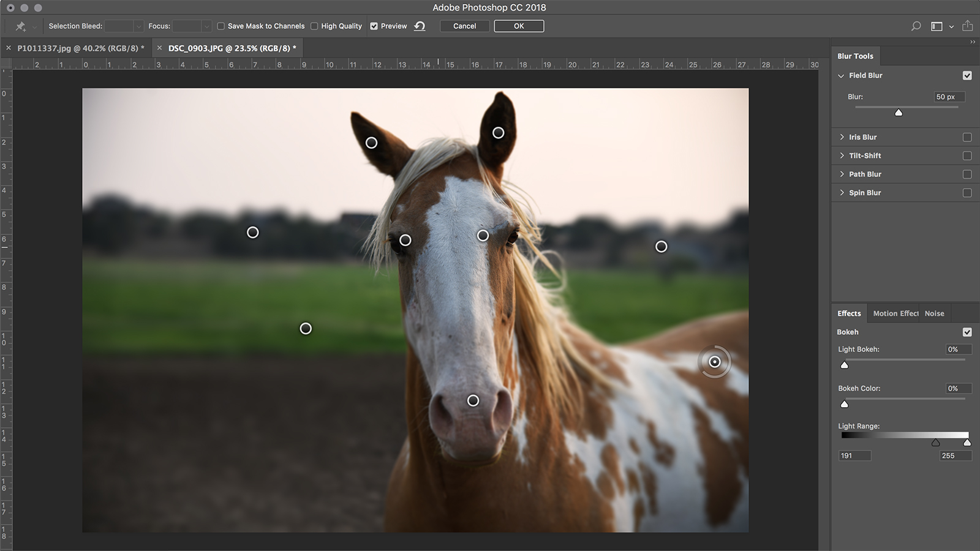Screen dimensions: 980x551
Task: Toggle the High Quality checkbox
Action: (x=314, y=26)
